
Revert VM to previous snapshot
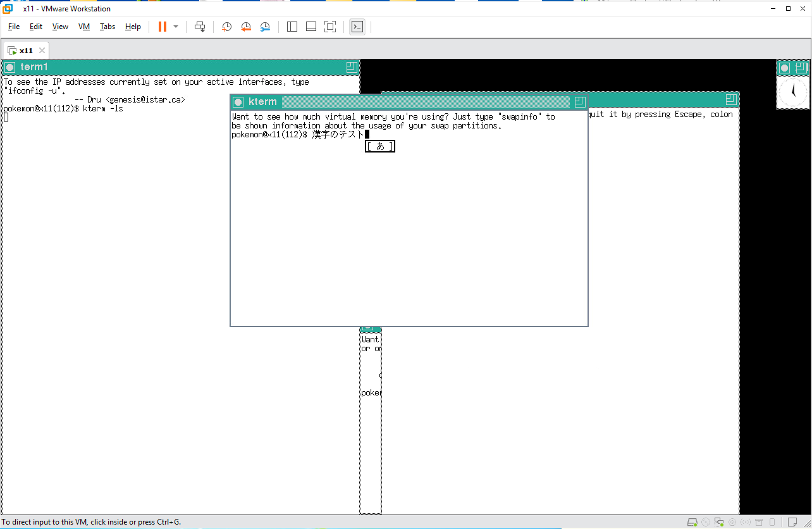pyautogui.click(x=246, y=27)
